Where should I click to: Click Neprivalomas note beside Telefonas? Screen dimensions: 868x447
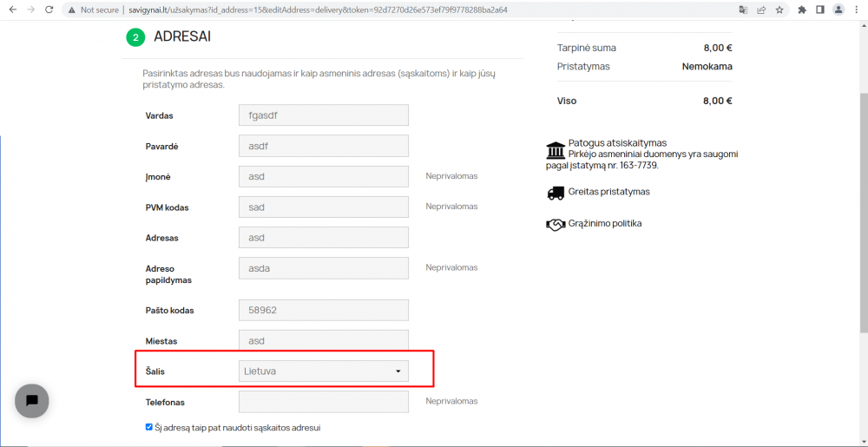(x=451, y=401)
